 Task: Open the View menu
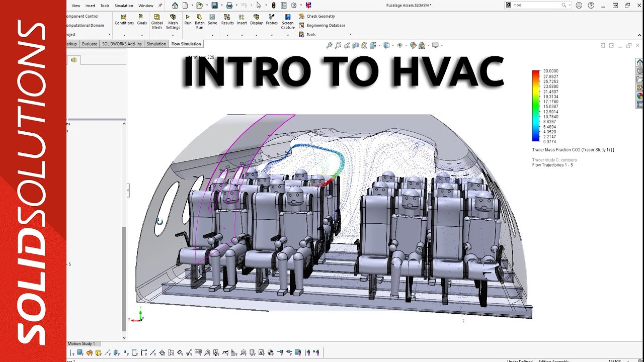coord(76,6)
